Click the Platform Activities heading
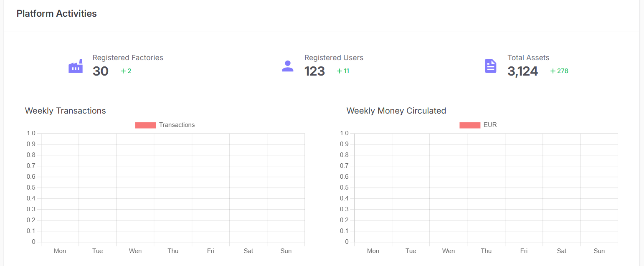This screenshot has width=644, height=266. pos(56,13)
